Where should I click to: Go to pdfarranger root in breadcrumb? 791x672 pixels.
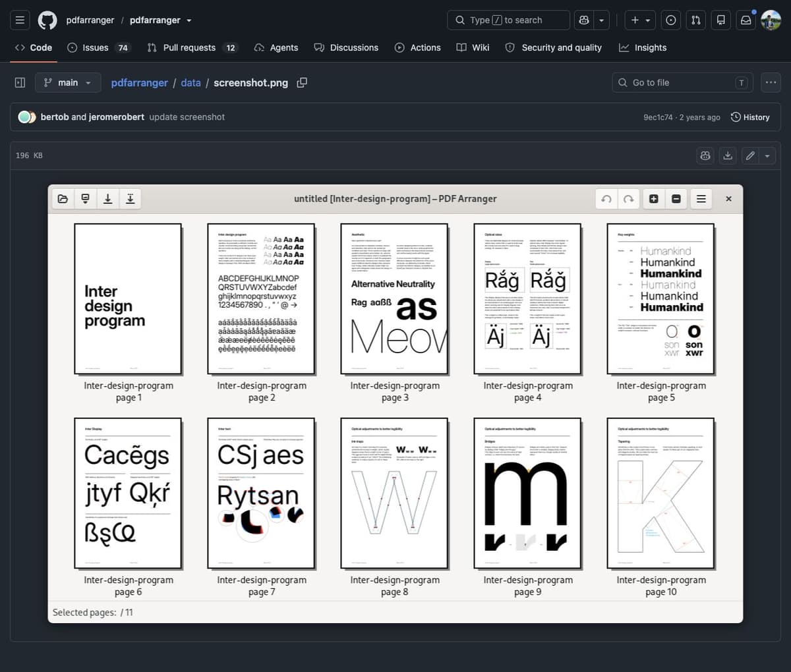(140, 83)
